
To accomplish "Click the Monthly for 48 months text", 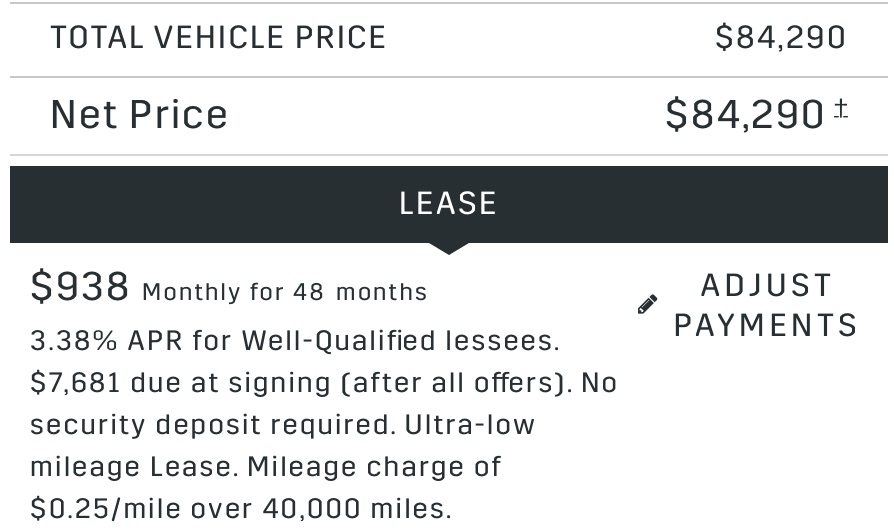I will [x=285, y=292].
